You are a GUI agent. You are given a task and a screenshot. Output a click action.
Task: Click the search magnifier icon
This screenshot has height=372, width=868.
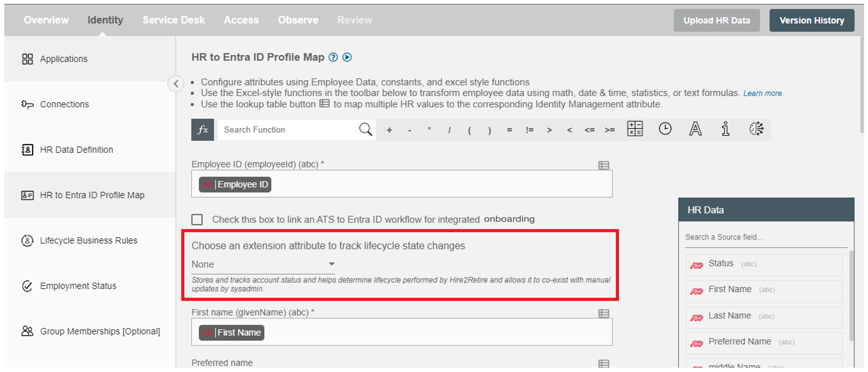click(x=365, y=129)
